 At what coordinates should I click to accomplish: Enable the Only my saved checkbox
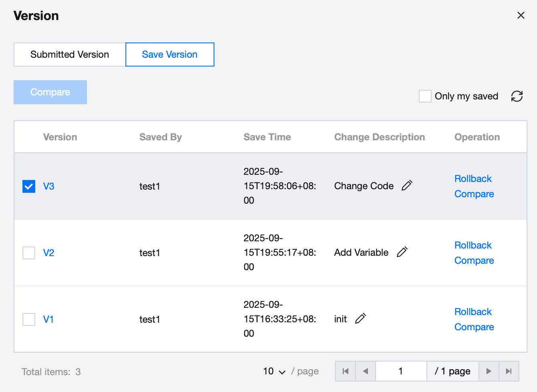(x=425, y=96)
